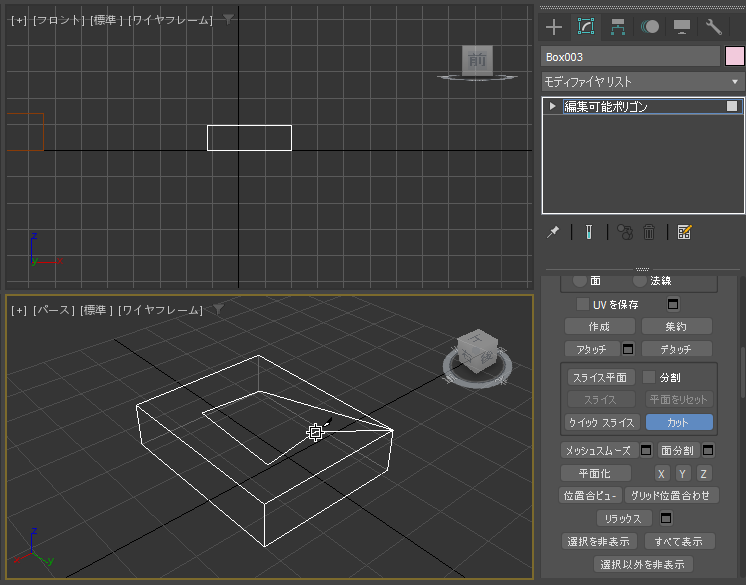Open settings box beside メッシュスムーズ
Viewport: 746px width, 585px height.
[646, 450]
